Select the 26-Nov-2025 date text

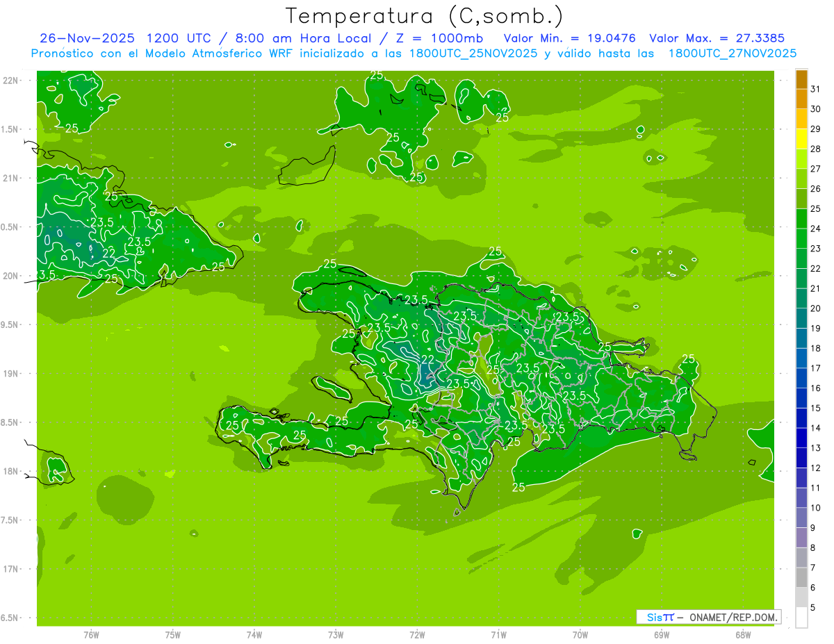86,38
